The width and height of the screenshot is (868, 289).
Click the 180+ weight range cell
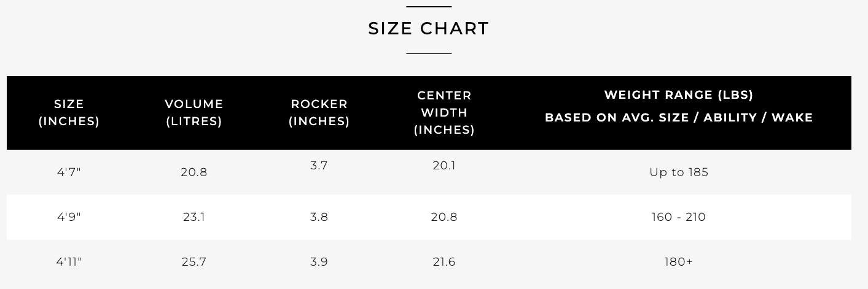[x=679, y=262]
